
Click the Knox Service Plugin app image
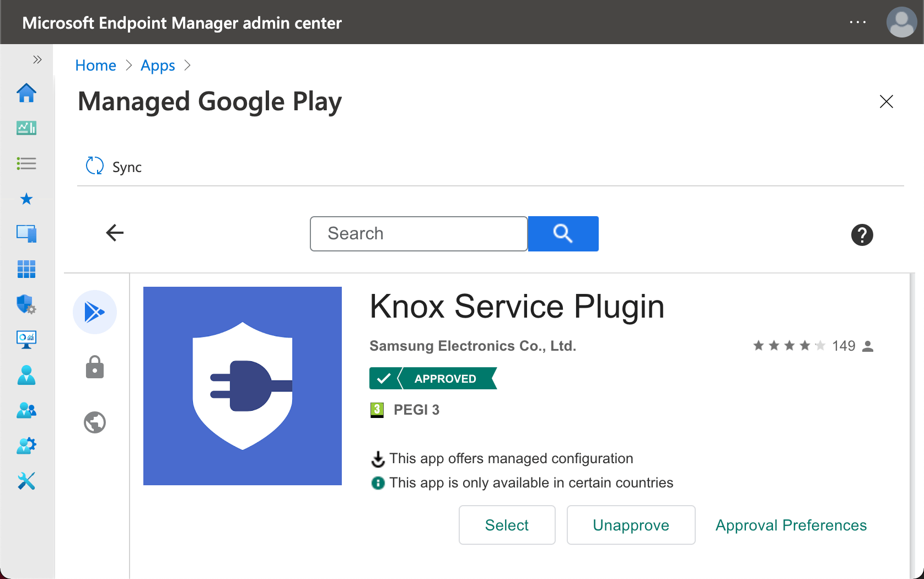243,386
